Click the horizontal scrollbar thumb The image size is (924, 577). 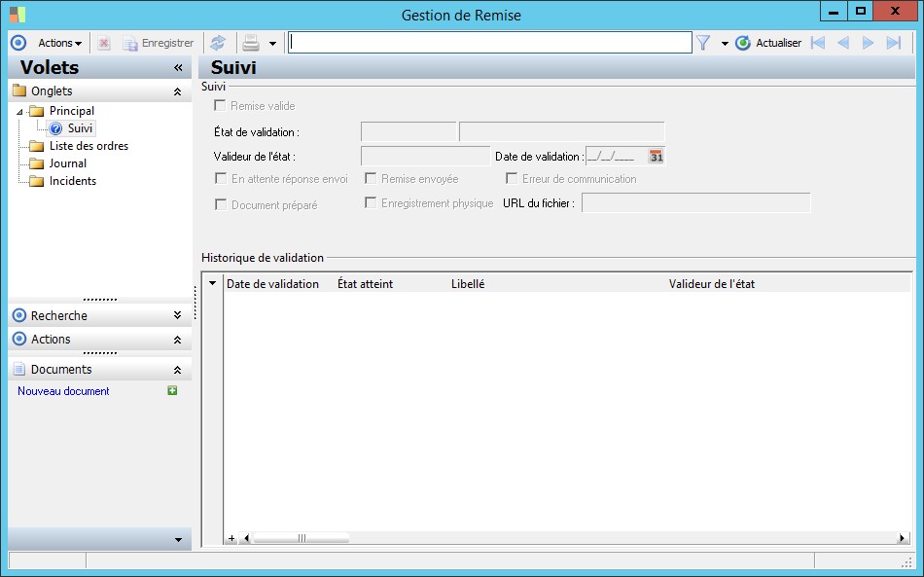[302, 538]
